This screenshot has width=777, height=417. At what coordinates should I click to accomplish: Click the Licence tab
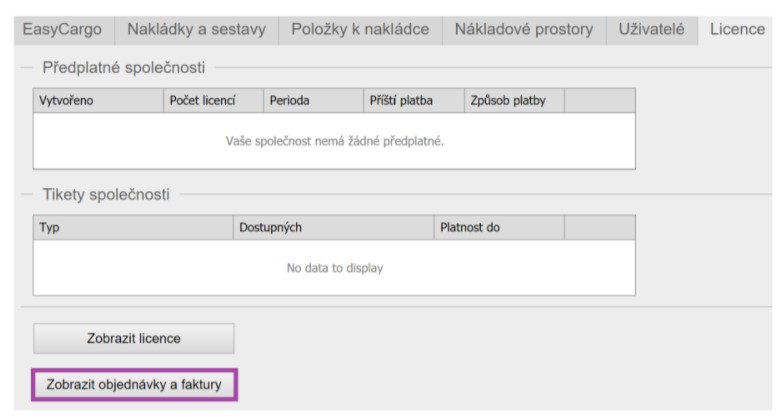coord(736,30)
